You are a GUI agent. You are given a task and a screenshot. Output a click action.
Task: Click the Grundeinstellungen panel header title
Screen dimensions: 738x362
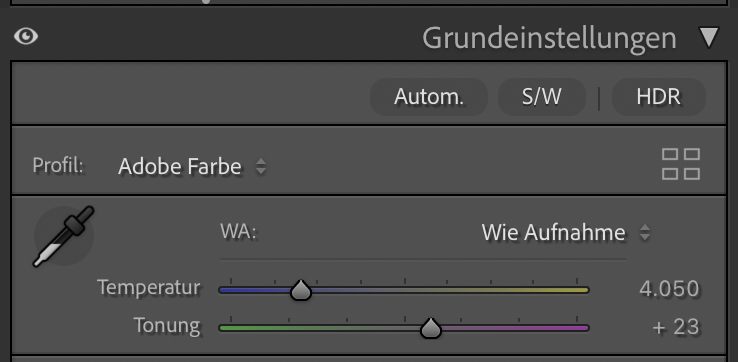coord(549,38)
